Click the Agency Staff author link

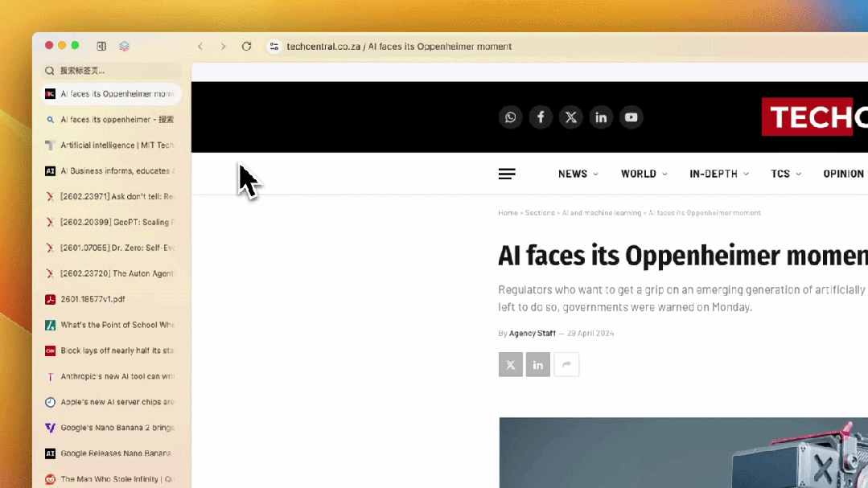(532, 334)
